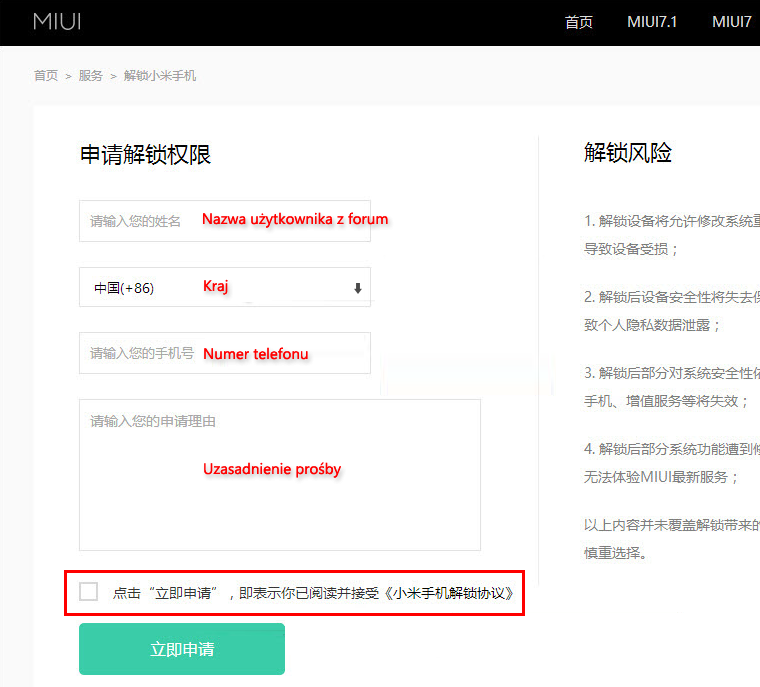The width and height of the screenshot is (760, 687).
Task: Open the country code dropdown 中国(+86)
Action: [x=225, y=287]
